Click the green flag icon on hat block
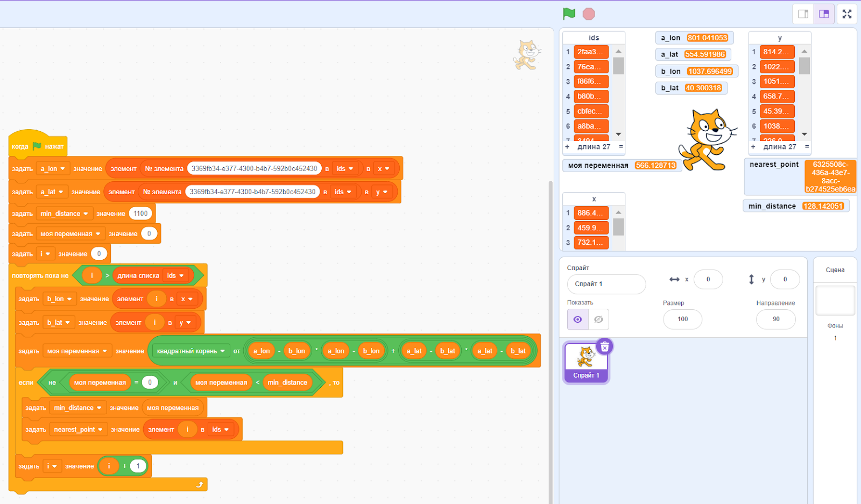Image resolution: width=861 pixels, height=504 pixels. (37, 146)
